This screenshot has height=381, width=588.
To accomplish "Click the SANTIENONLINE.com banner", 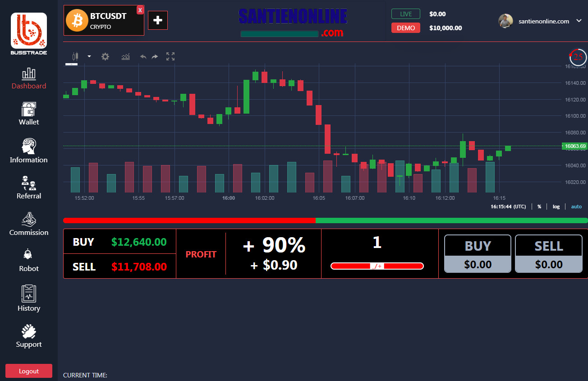I will click(x=293, y=23).
